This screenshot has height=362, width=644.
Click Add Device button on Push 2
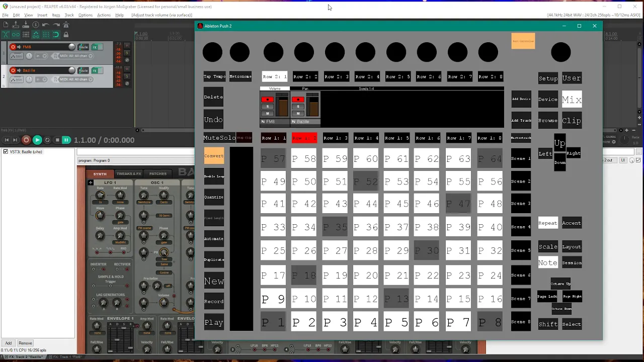pos(521,99)
